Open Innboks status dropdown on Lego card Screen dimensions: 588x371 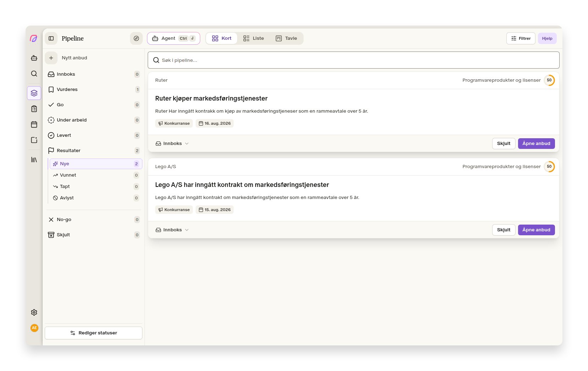point(172,230)
